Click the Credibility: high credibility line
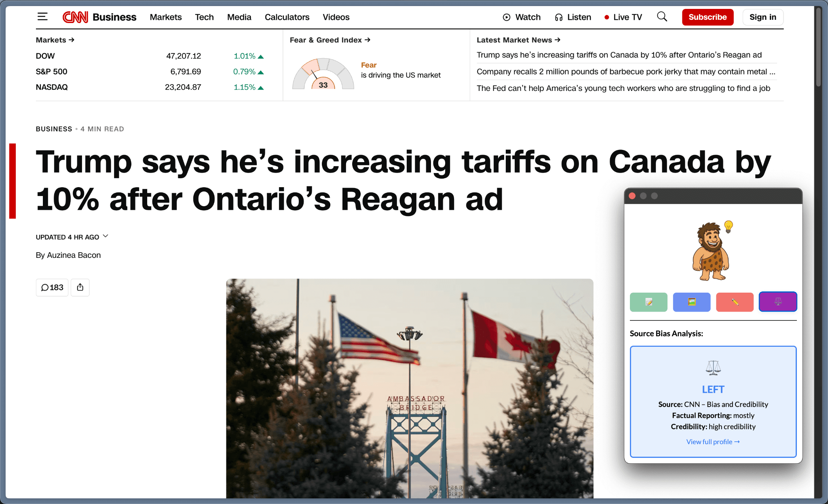 tap(713, 426)
